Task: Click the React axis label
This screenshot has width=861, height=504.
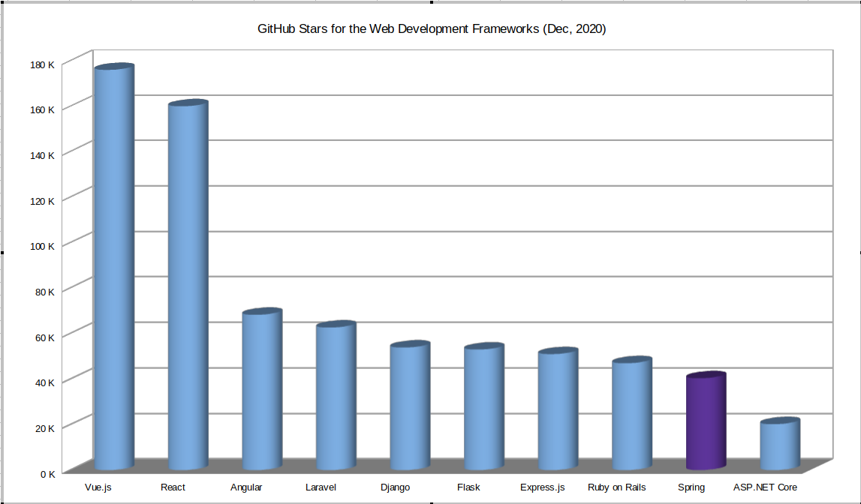Action: pos(173,487)
